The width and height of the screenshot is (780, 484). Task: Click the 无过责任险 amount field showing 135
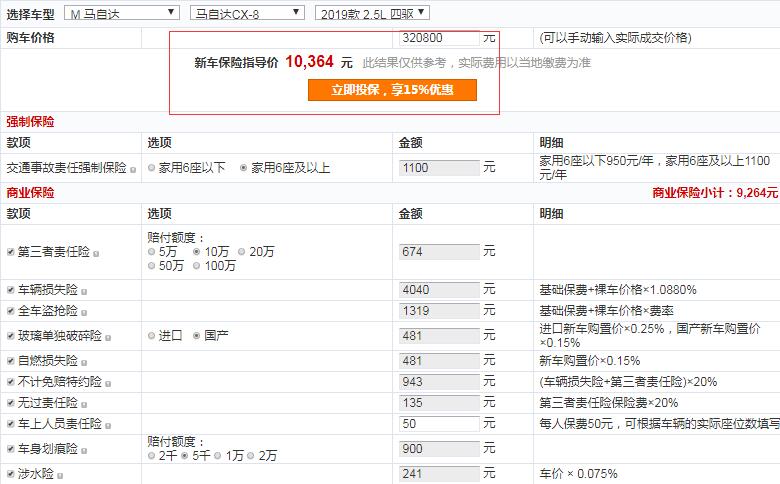click(x=439, y=403)
